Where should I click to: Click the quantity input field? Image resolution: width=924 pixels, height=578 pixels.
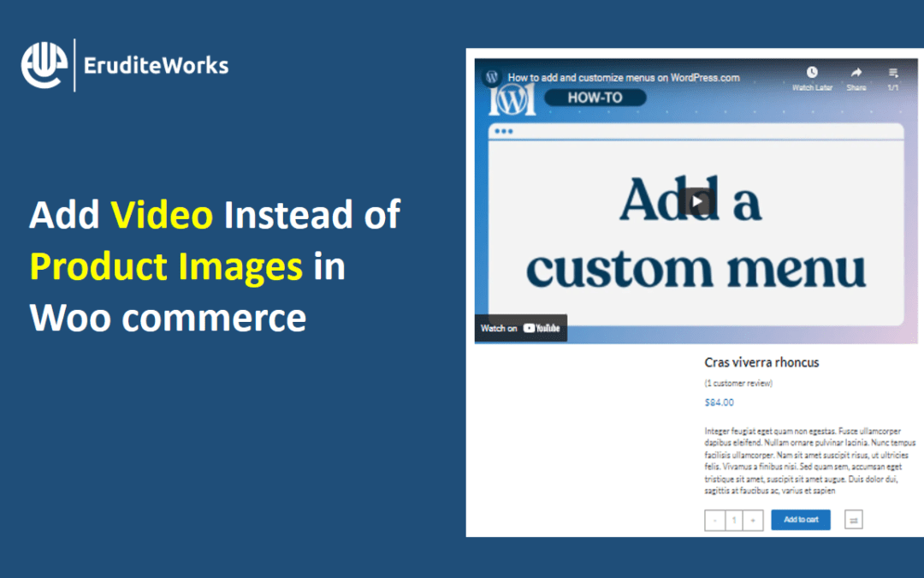734,521
